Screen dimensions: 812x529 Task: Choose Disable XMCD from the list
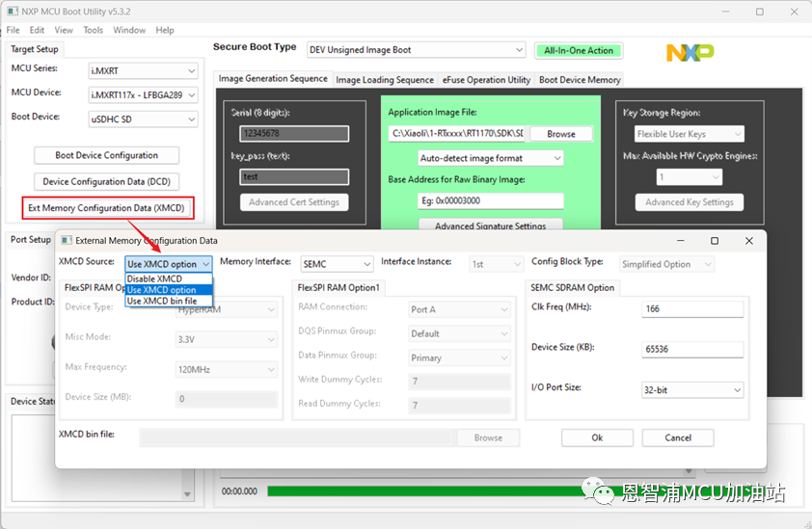tap(169, 278)
